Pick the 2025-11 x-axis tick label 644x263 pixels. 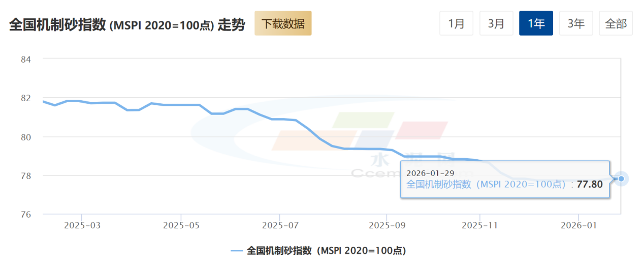pyautogui.click(x=480, y=224)
